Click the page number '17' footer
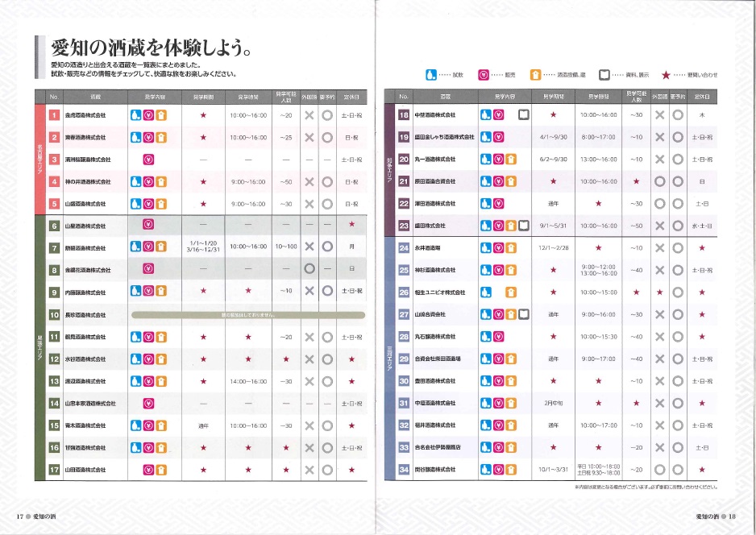The height and width of the screenshot is (535, 756). 20,516
